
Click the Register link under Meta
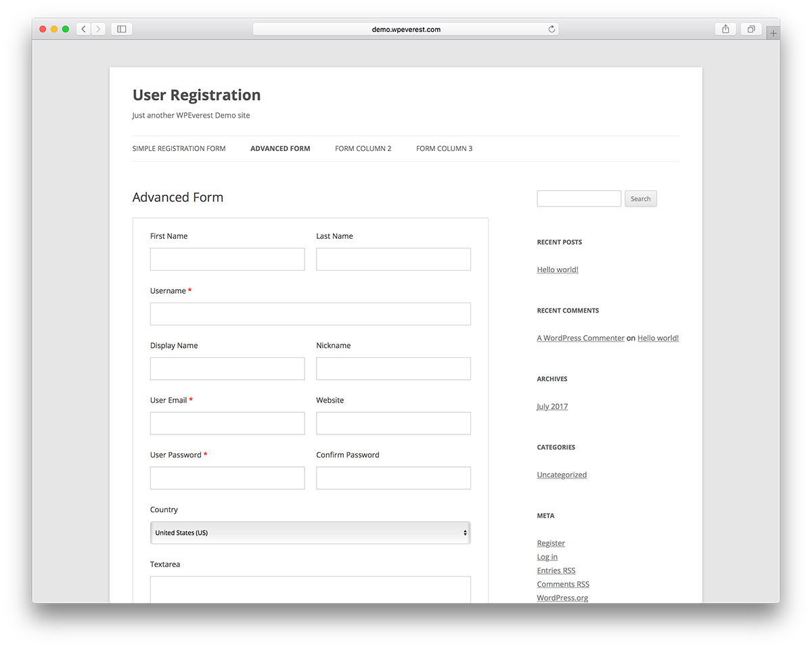551,543
